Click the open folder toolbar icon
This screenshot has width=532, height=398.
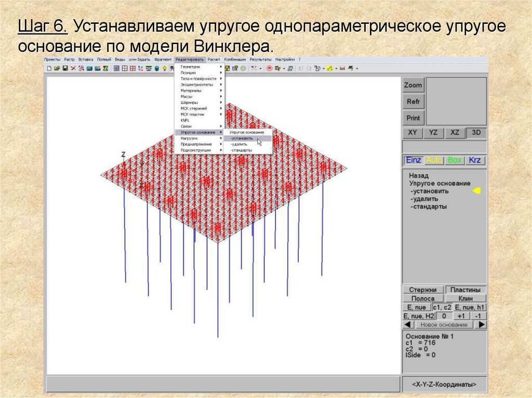point(57,68)
